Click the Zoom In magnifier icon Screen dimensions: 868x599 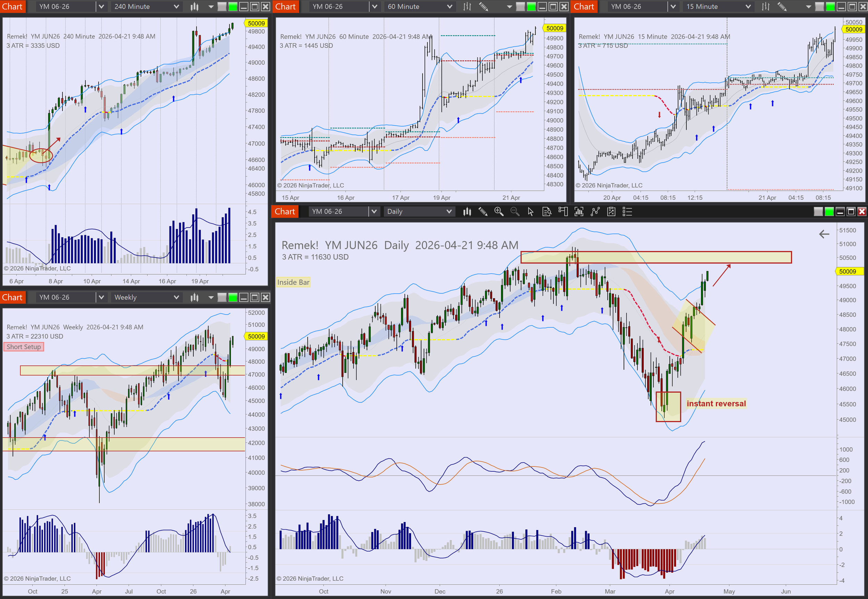click(499, 212)
